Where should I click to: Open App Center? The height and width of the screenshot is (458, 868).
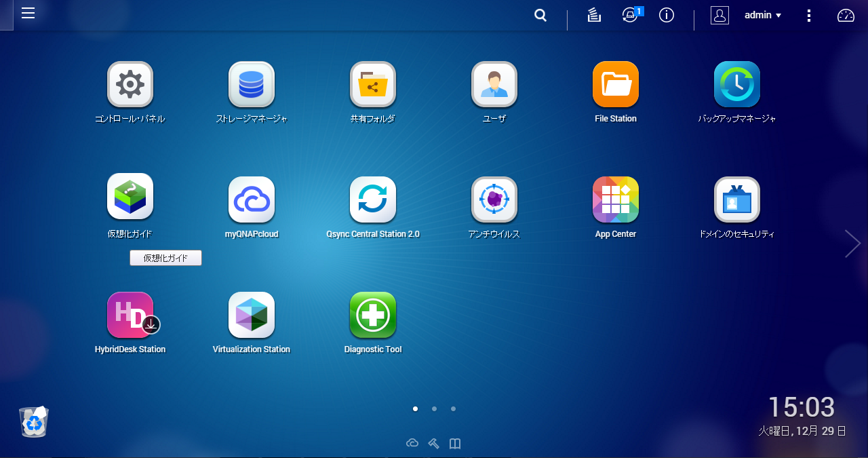[x=616, y=199]
